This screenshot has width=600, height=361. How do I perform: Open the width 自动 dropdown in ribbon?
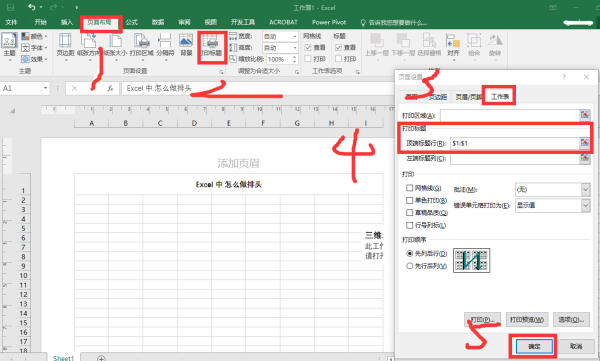[280, 36]
